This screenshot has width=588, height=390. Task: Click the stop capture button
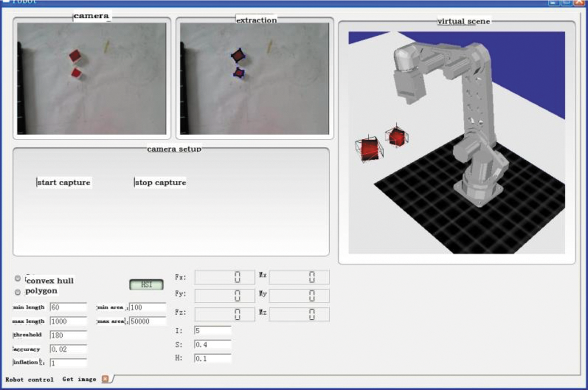(160, 182)
